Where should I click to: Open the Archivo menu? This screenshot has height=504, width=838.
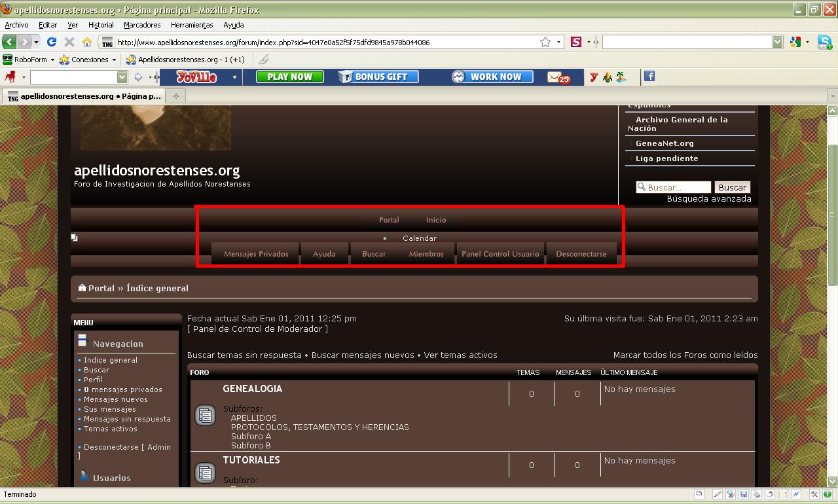[16, 25]
